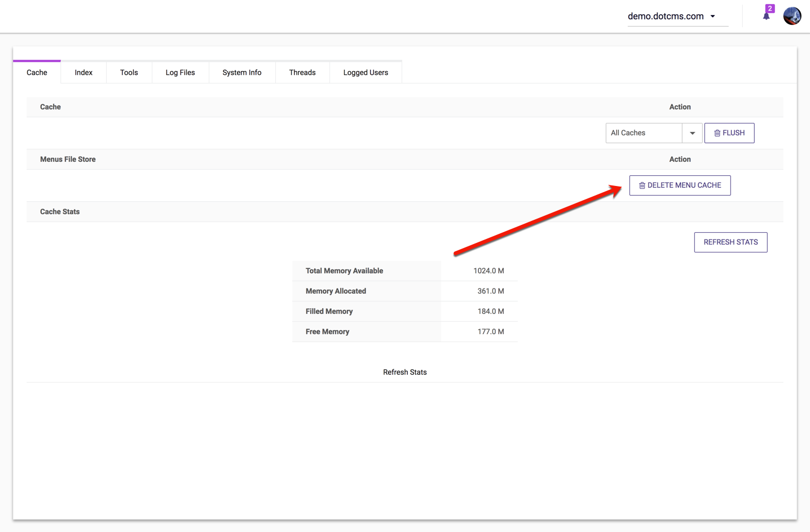Click the demo.dotcms.com site name
This screenshot has height=532, width=810.
point(666,16)
